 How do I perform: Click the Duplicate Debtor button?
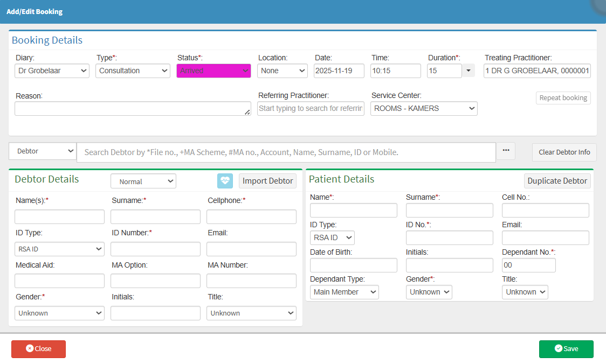pyautogui.click(x=557, y=181)
